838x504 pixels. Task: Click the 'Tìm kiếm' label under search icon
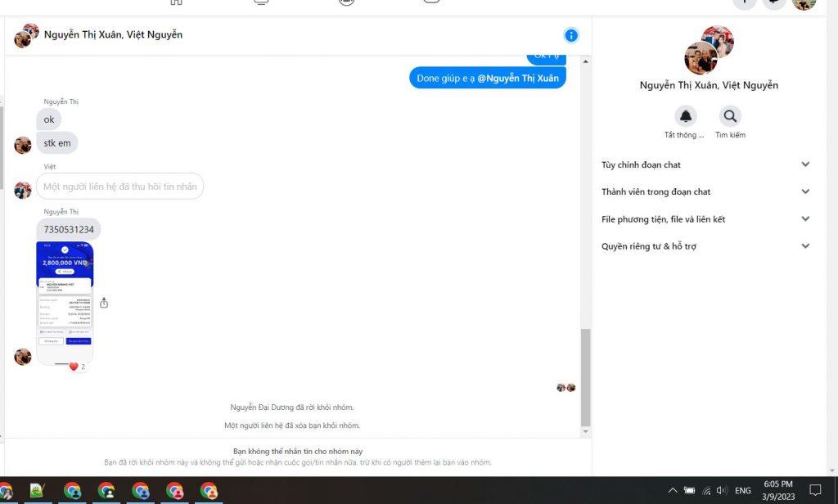730,135
